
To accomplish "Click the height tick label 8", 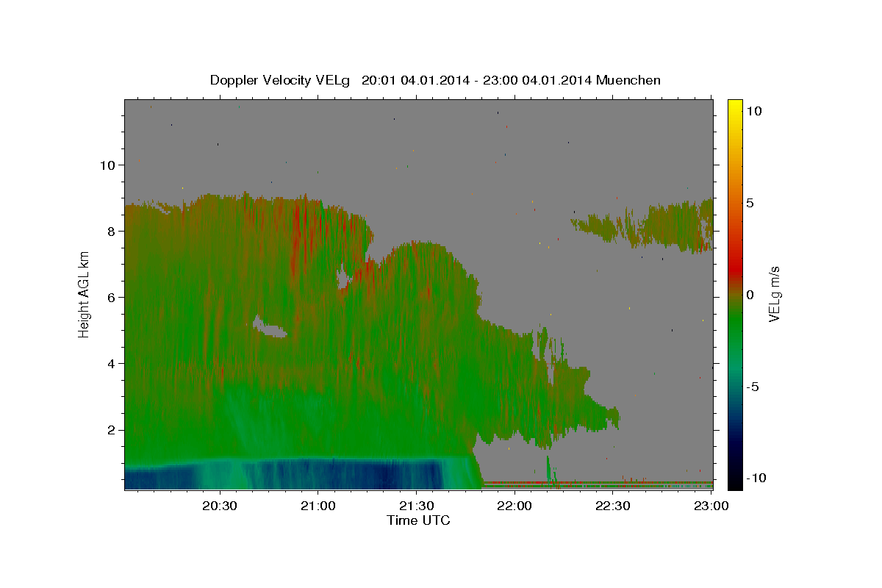I will coord(111,231).
